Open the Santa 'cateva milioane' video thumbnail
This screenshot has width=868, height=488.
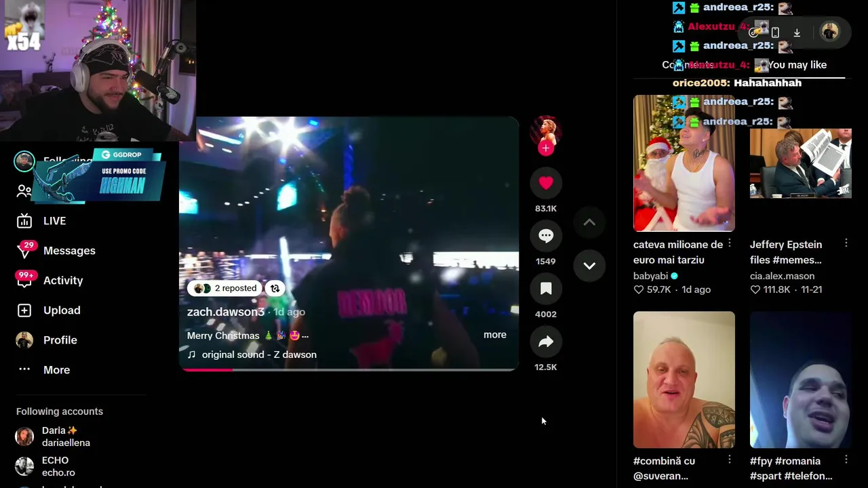point(684,163)
